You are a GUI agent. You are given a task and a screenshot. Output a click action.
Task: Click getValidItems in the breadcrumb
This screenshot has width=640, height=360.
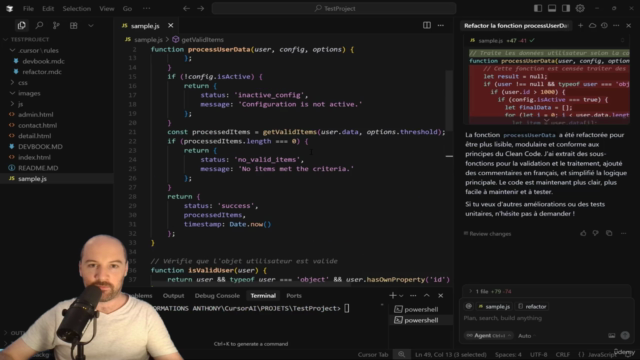click(202, 40)
